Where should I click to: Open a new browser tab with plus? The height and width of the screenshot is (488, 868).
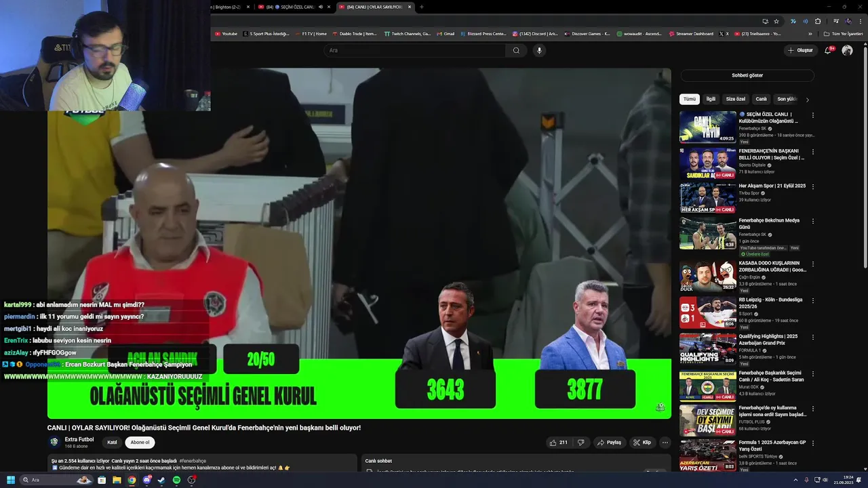421,7
